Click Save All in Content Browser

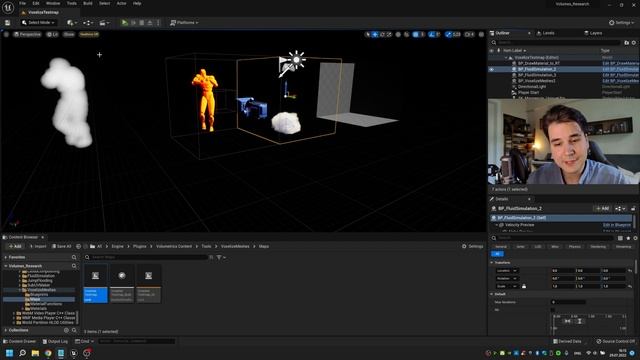pos(62,247)
